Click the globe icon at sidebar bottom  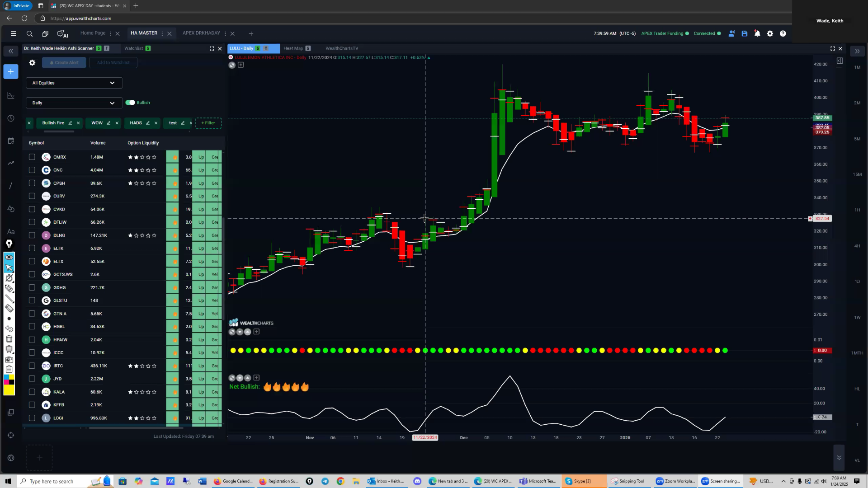coord(11,458)
